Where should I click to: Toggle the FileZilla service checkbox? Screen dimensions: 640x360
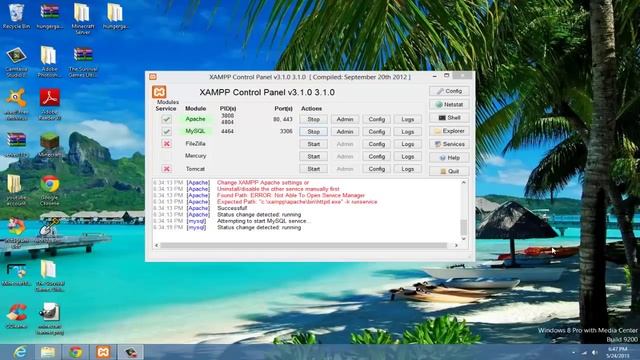[x=166, y=144]
